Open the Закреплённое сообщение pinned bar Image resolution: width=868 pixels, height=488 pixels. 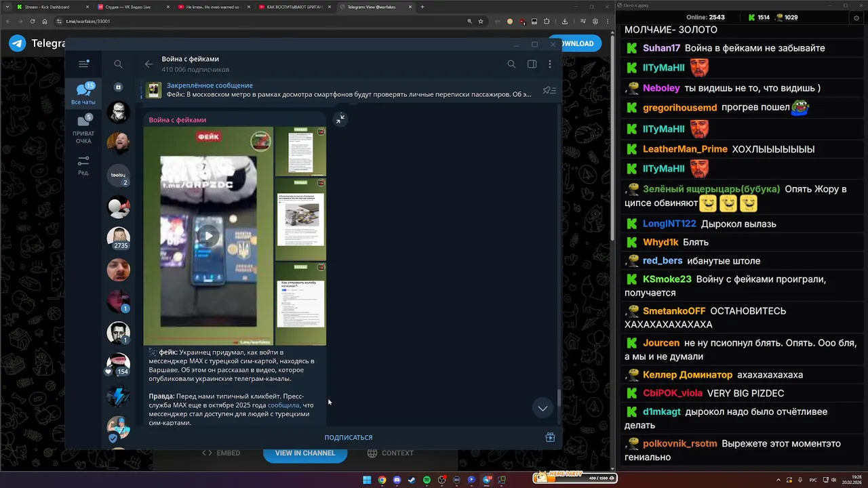[339, 90]
